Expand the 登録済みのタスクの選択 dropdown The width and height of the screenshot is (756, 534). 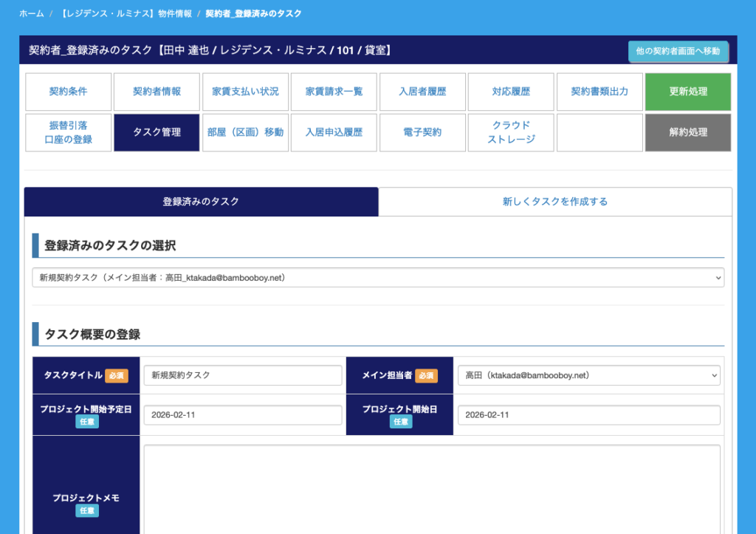[378, 278]
